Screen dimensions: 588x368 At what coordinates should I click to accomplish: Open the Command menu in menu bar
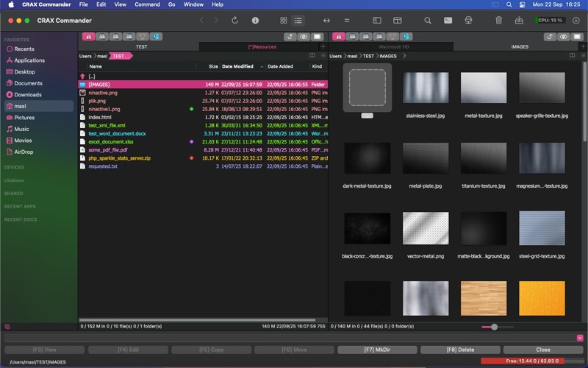[147, 4]
